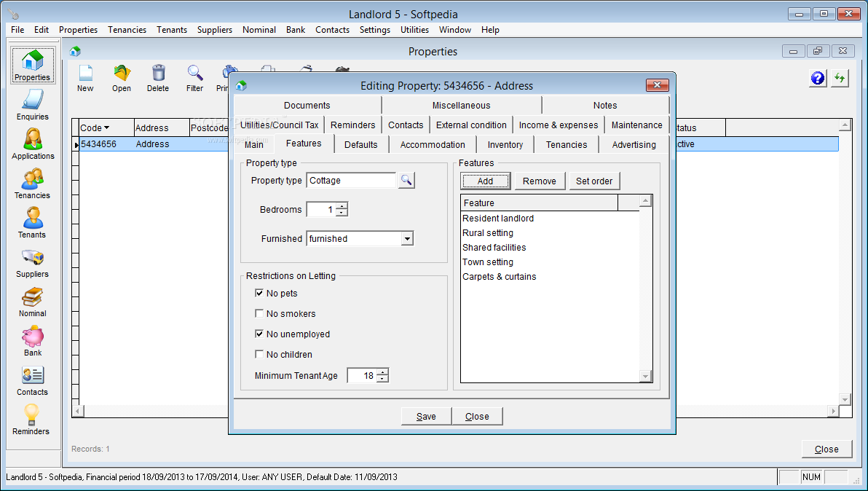
Task: Decrease Bedrooms with the down spinner arrow
Action: [342, 213]
